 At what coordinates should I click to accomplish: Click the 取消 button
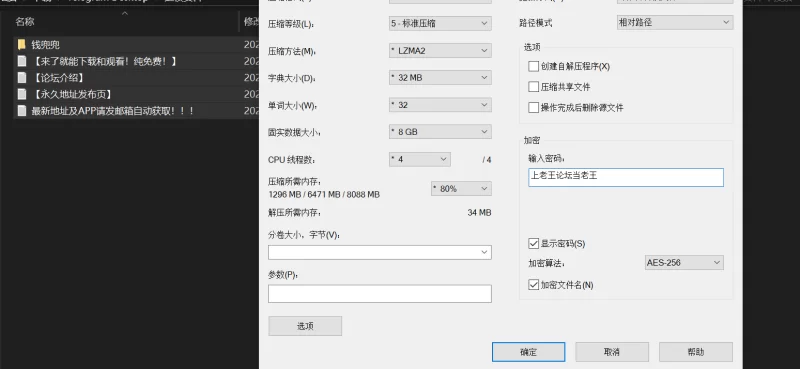tap(612, 352)
